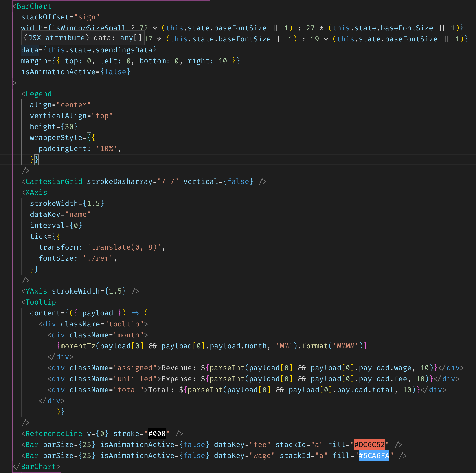This screenshot has width=476, height=473.
Task: Click the #000 stroke color on ReferenceLine
Action: [157, 434]
